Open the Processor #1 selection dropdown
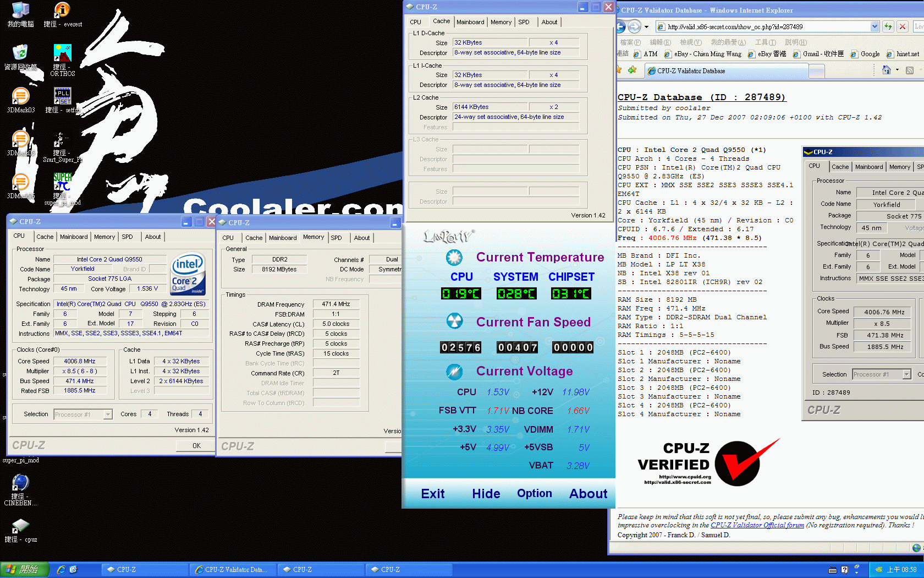 coord(108,415)
